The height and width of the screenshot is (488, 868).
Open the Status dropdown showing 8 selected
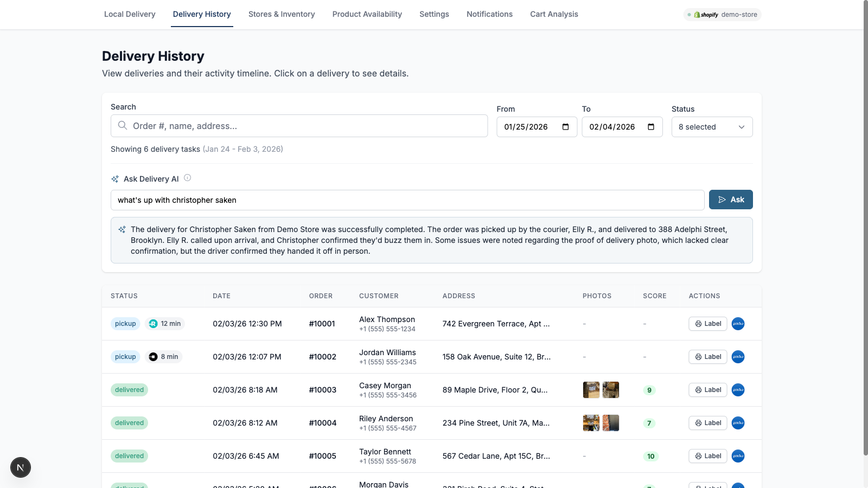(x=712, y=126)
